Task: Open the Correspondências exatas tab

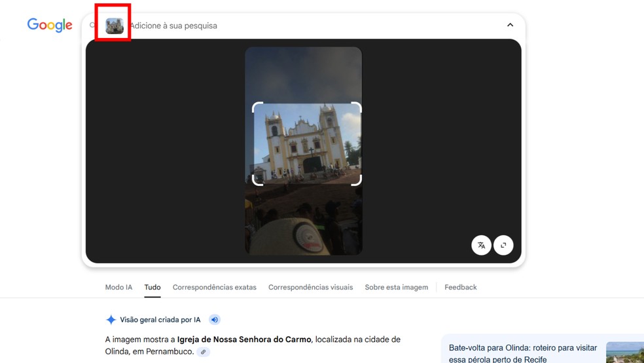Action: 215,288
